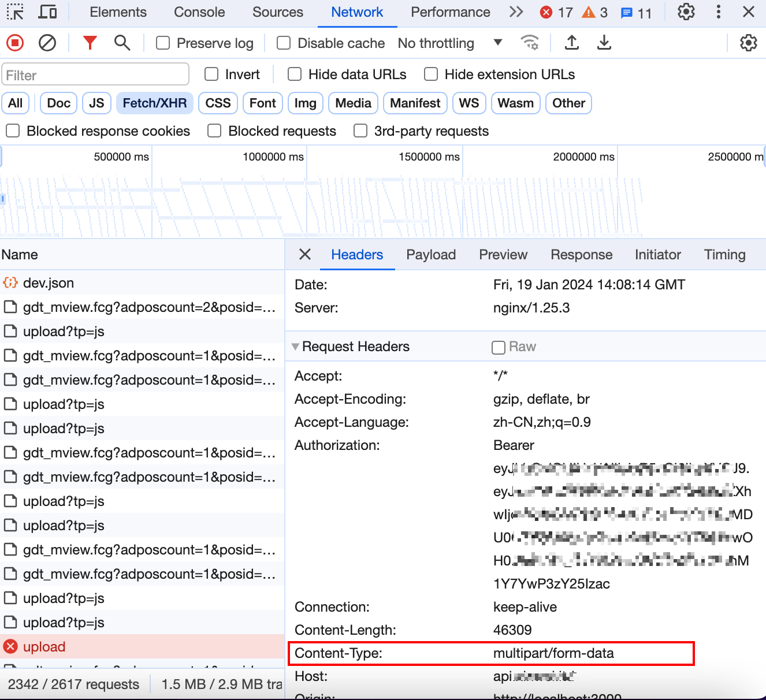The width and height of the screenshot is (766, 700).
Task: Click the Filter text input field
Action: [x=95, y=75]
